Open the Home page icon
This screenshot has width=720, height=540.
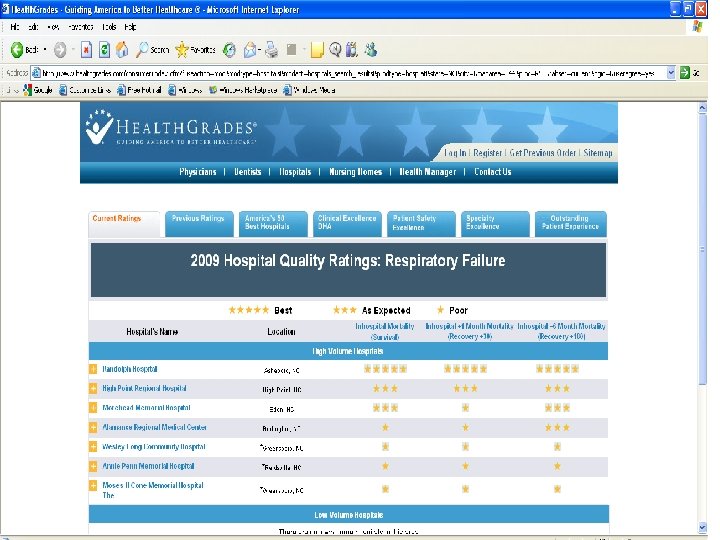[122, 49]
